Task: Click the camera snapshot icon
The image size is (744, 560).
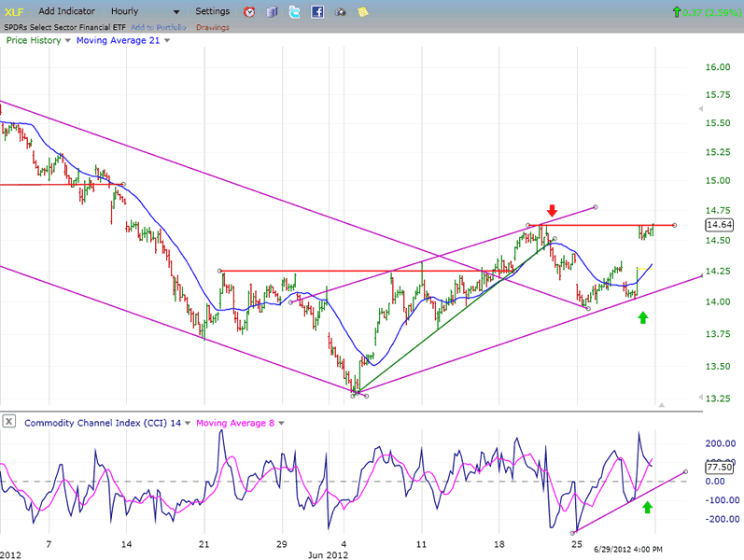Action: tap(341, 12)
